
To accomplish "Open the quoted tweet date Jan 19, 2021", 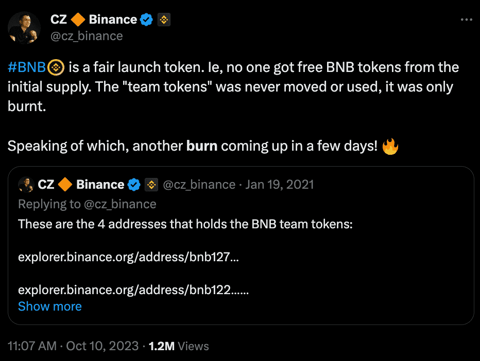I will (x=280, y=185).
